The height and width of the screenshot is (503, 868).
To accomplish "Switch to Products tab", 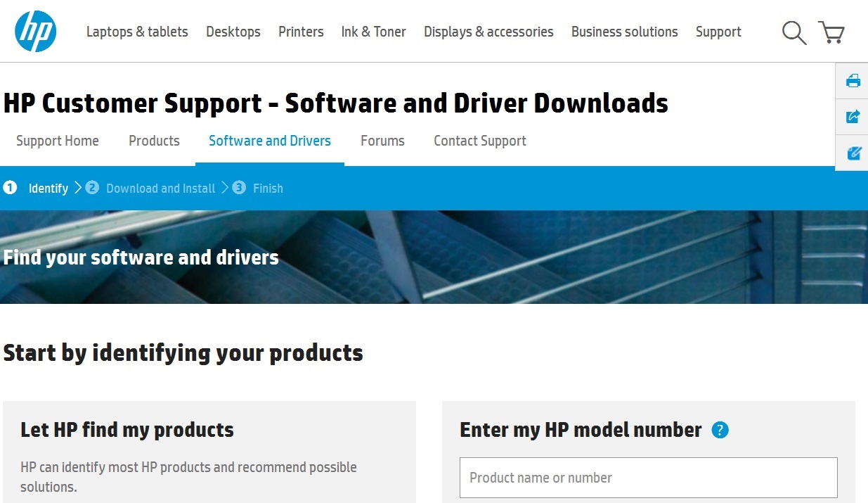I will click(x=154, y=141).
